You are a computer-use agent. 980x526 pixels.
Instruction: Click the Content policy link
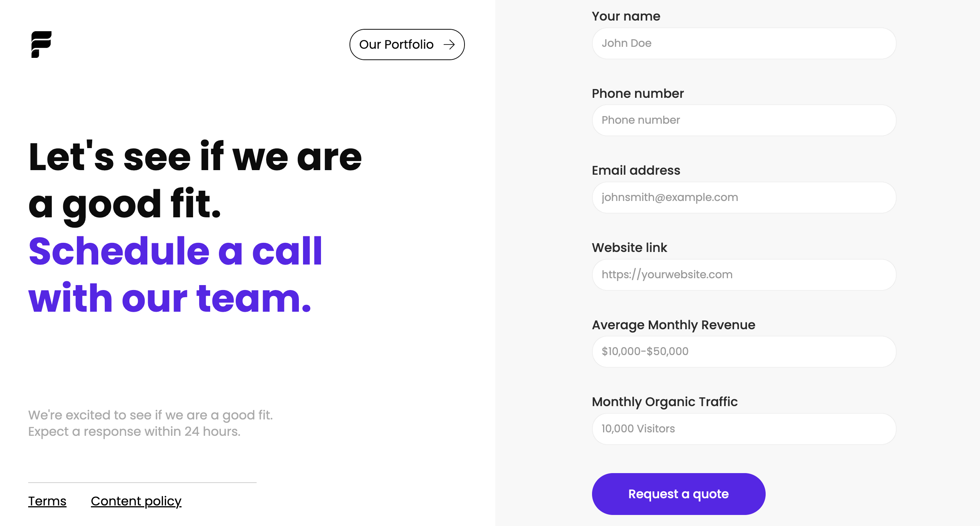tap(136, 501)
